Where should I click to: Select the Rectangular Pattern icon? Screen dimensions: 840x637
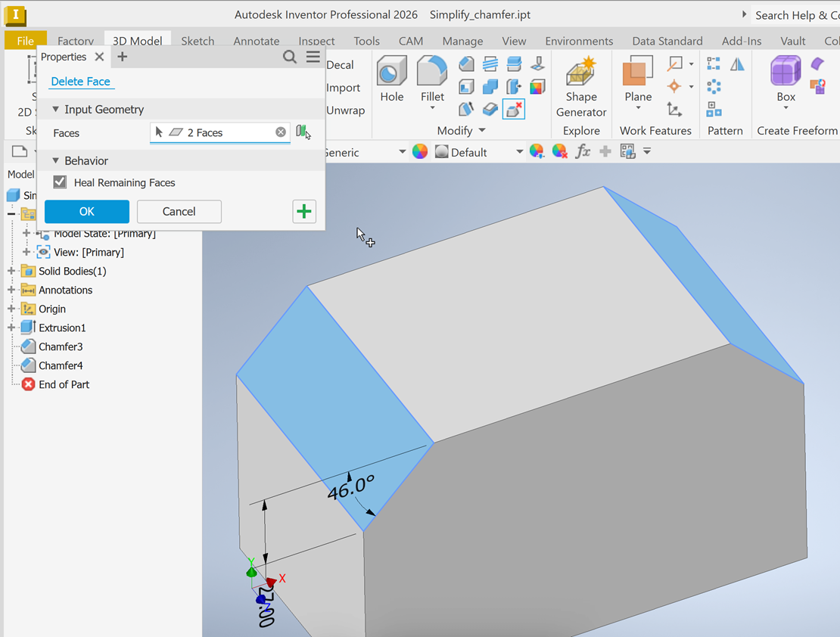tap(714, 64)
